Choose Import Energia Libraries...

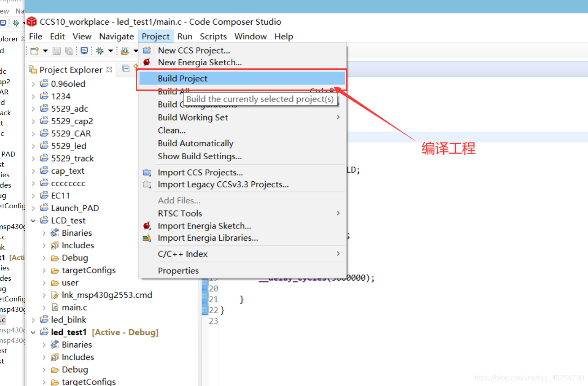click(242, 238)
